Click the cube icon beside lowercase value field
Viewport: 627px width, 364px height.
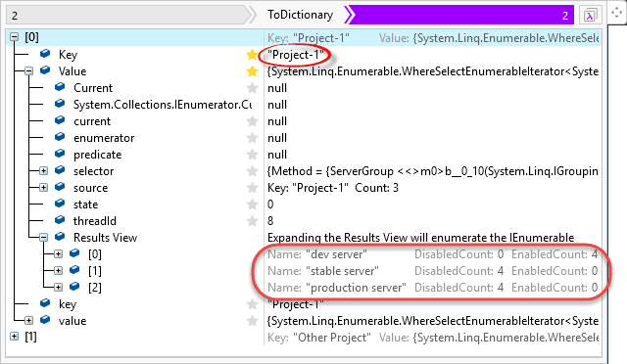(45, 320)
